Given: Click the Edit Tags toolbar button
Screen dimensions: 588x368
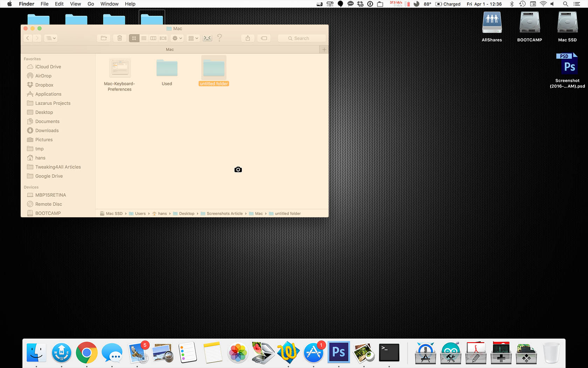Looking at the screenshot, I should pyautogui.click(x=264, y=38).
